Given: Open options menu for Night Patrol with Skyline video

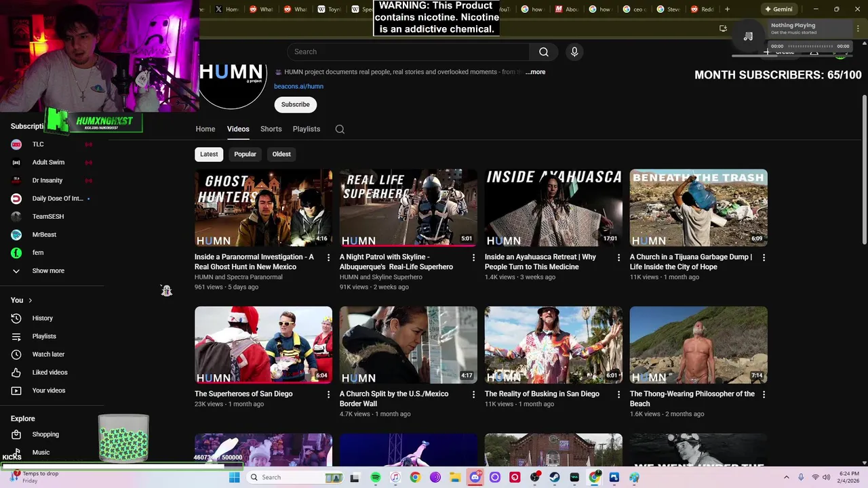Looking at the screenshot, I should [473, 258].
